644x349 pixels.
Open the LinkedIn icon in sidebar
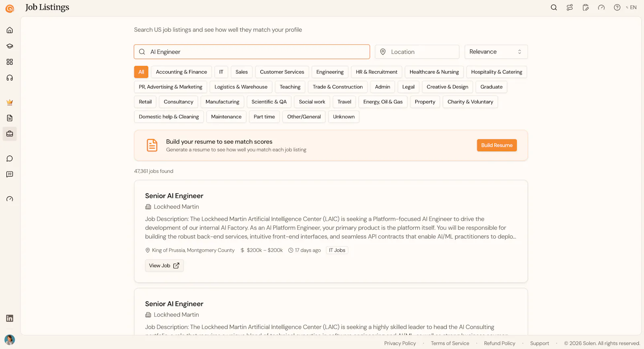tap(10, 318)
